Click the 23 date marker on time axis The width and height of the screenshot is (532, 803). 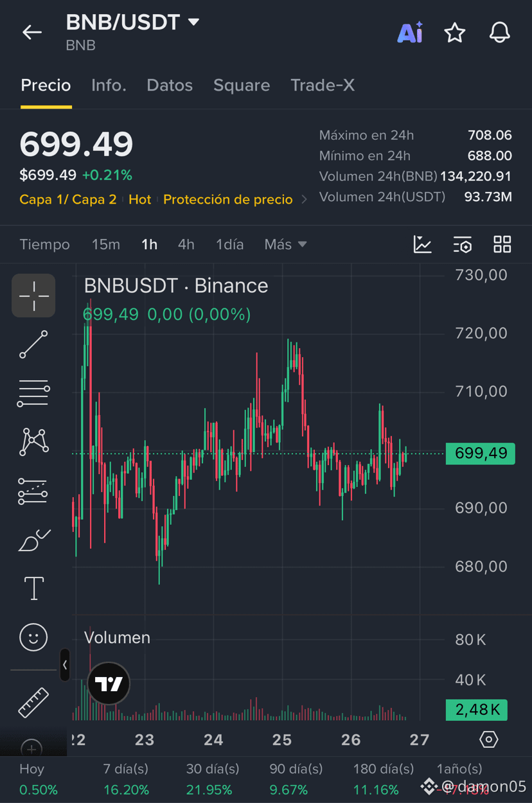pos(145,740)
